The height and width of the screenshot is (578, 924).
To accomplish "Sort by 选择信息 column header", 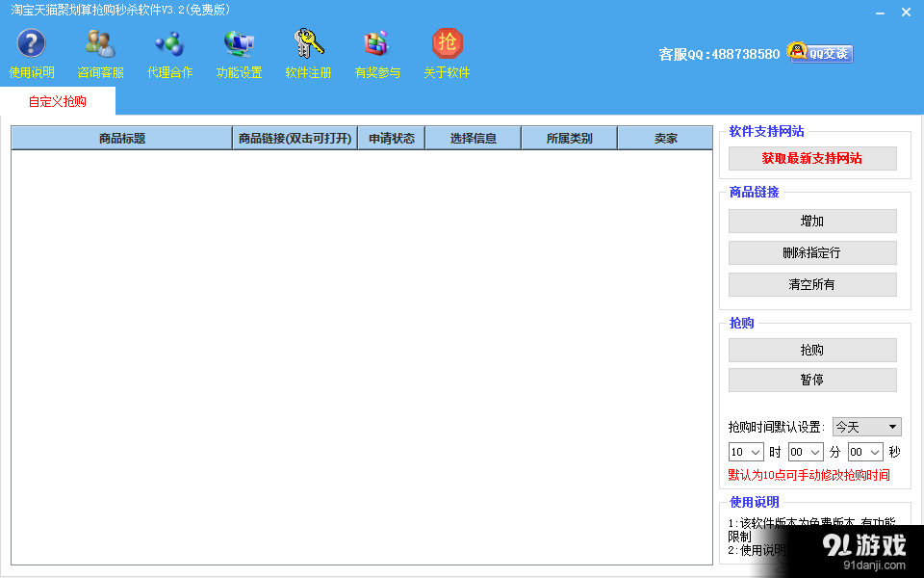I will pyautogui.click(x=474, y=138).
